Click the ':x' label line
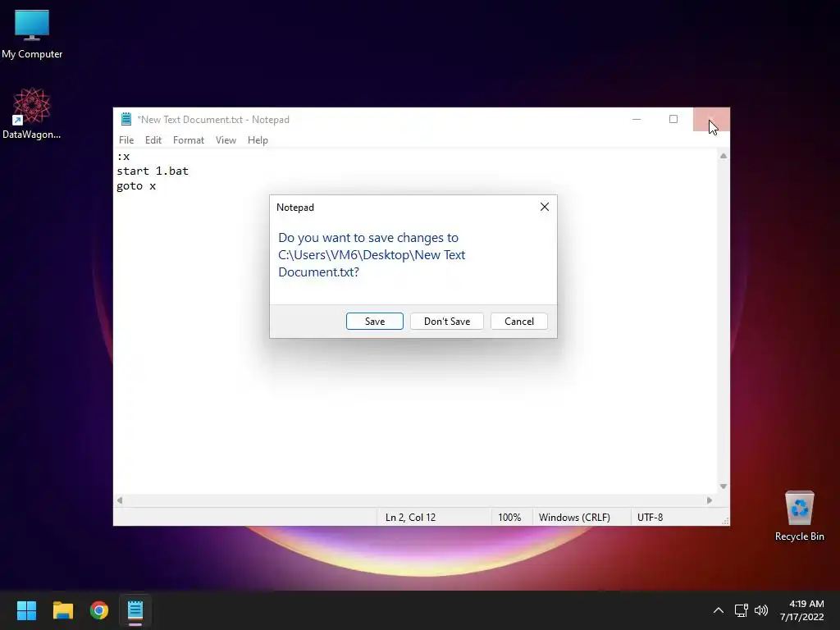 (x=123, y=156)
